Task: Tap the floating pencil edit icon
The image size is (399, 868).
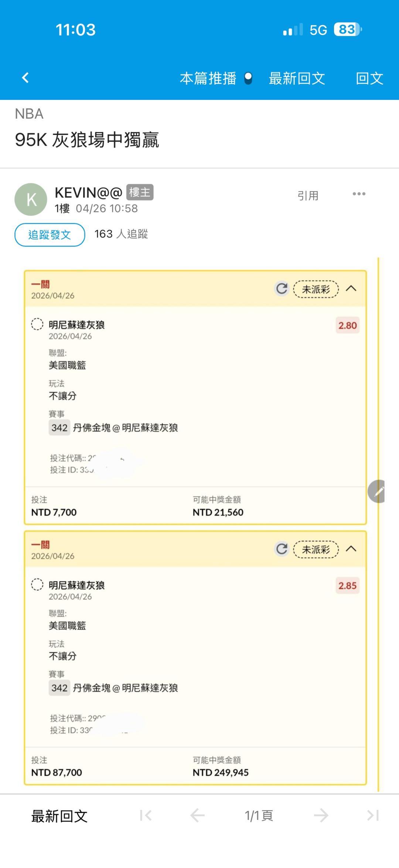Action: [x=377, y=491]
